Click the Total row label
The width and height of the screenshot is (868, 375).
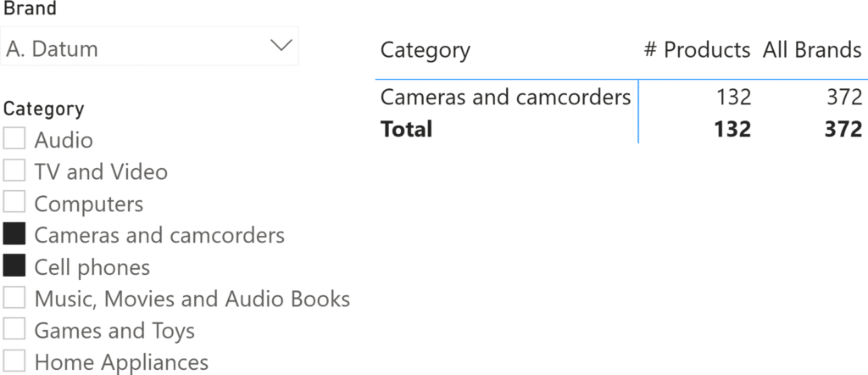click(406, 129)
